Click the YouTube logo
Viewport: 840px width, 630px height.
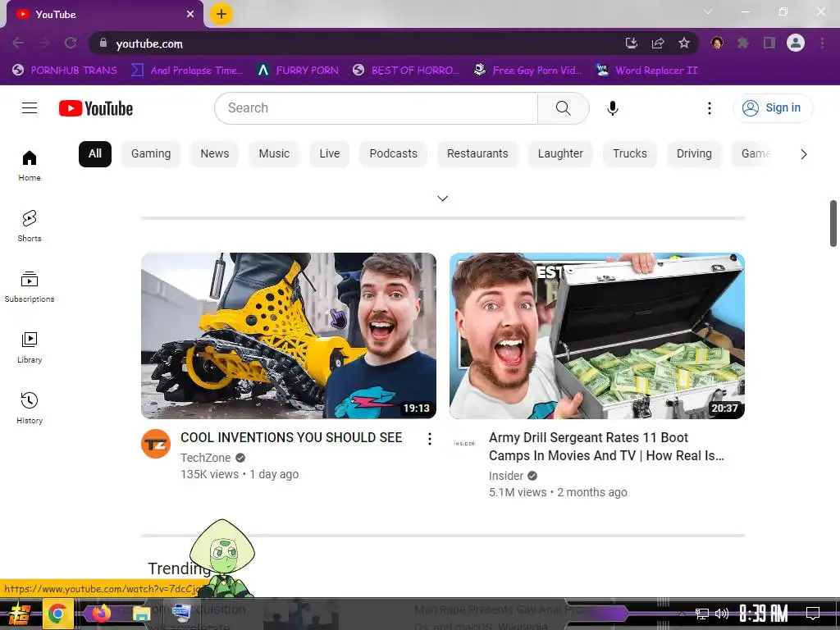click(x=96, y=108)
